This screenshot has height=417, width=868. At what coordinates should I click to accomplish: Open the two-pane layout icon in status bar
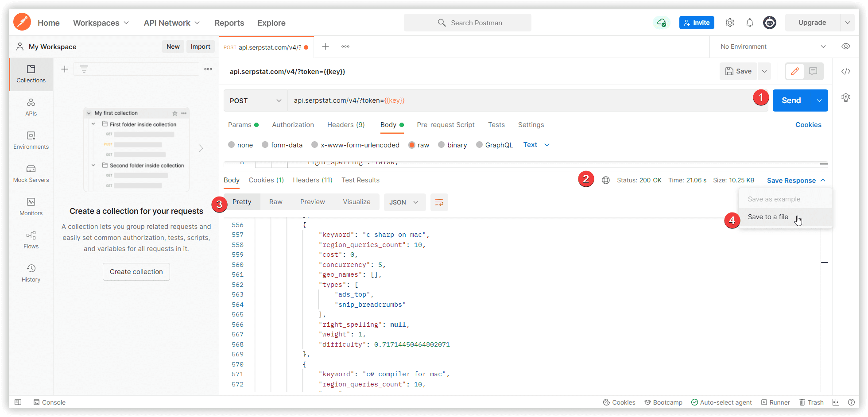836,402
